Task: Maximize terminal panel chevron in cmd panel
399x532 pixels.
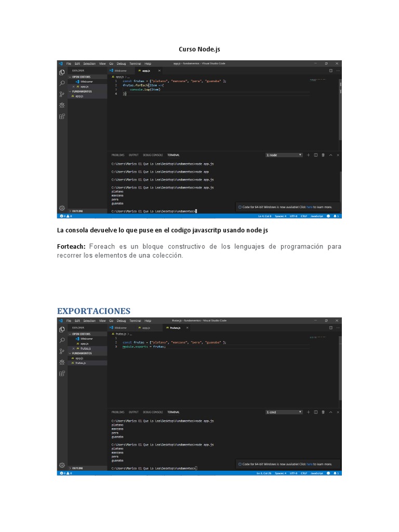Action: click(x=331, y=412)
